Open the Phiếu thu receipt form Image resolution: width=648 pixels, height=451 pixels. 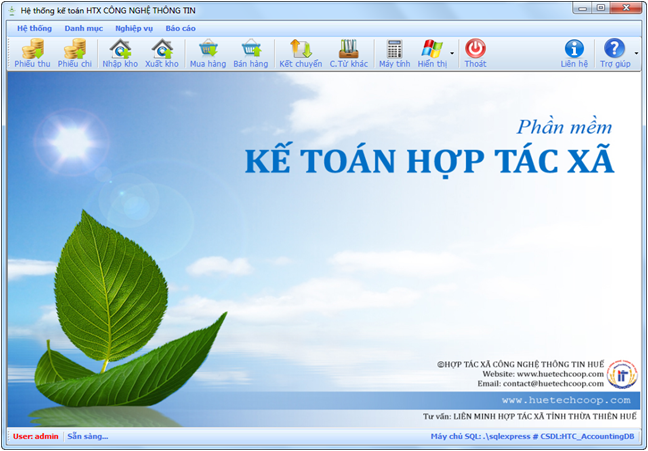(x=32, y=53)
